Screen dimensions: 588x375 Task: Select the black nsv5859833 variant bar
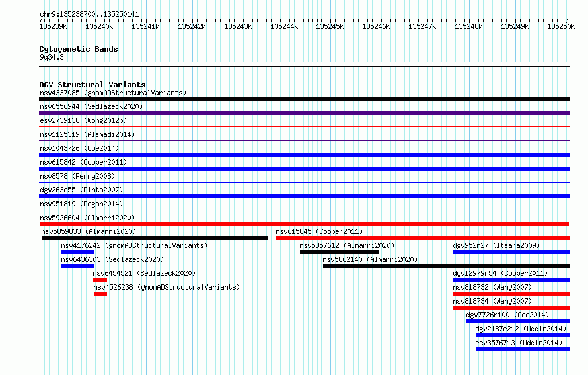[x=155, y=238]
